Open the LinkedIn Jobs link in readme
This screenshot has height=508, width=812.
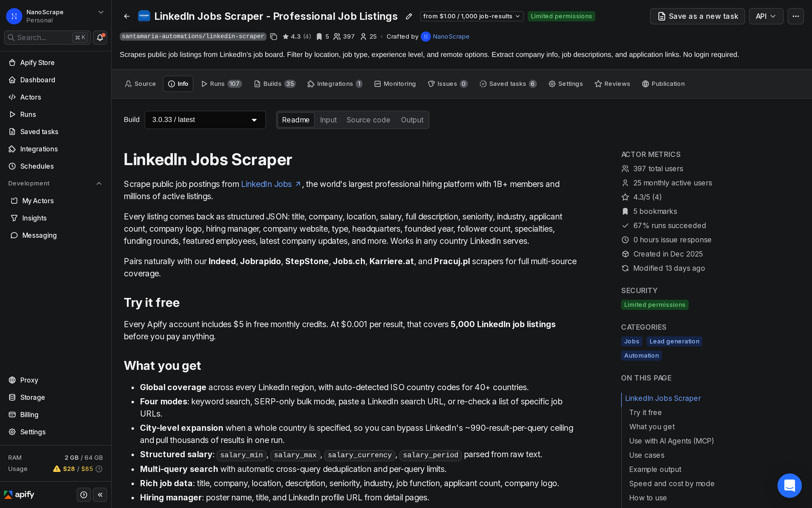(x=270, y=184)
